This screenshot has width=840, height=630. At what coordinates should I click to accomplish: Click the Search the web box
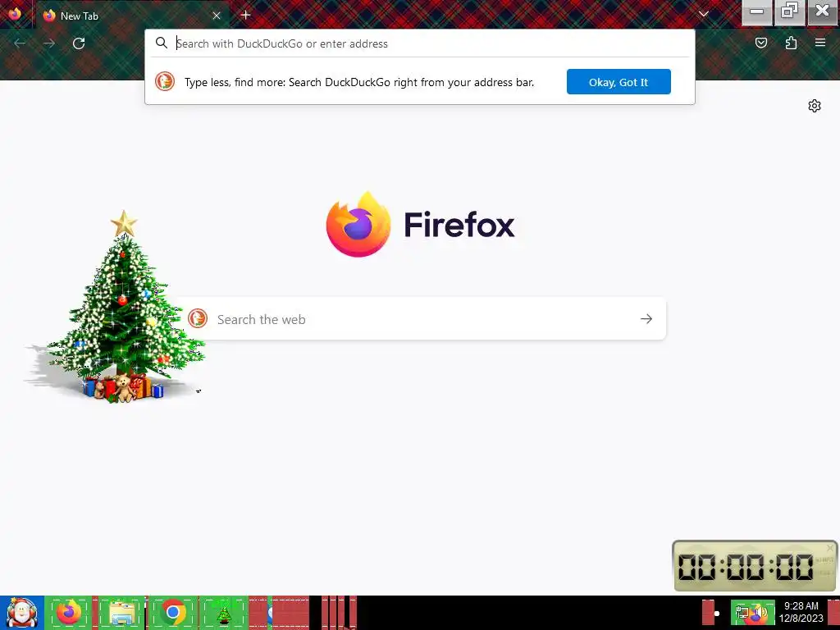[x=421, y=319]
